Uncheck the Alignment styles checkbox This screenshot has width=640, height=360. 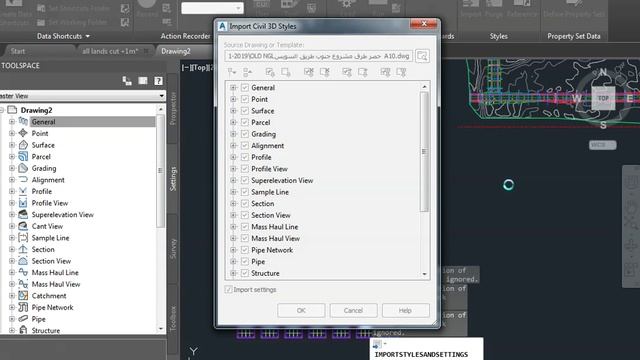point(245,145)
